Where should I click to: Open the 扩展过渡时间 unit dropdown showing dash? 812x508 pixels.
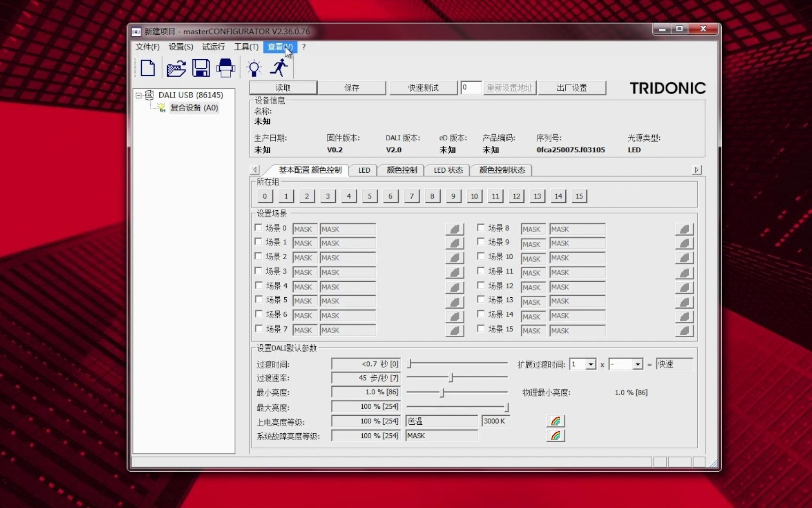(638, 364)
